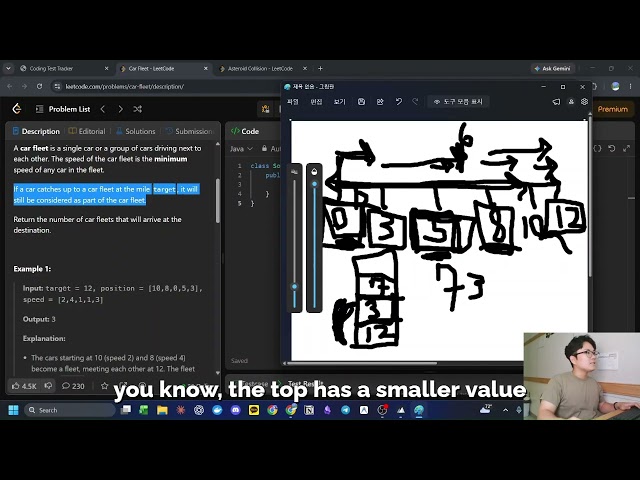
Task: Undo the last stroke in Paint
Action: pyautogui.click(x=399, y=102)
